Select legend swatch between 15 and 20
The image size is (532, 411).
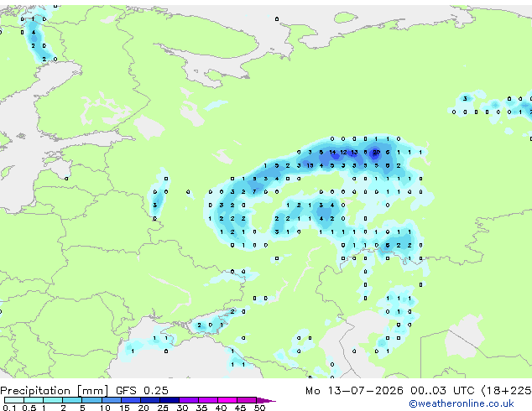coord(131,400)
